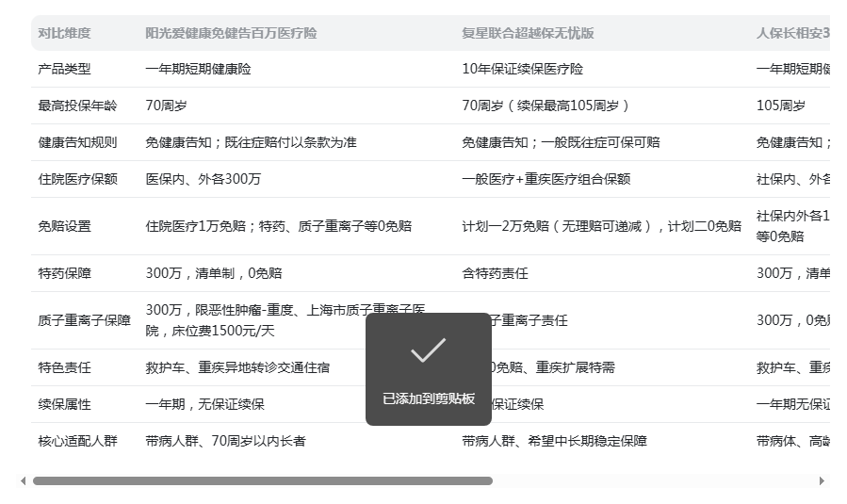Image resolution: width=847 pixels, height=504 pixels.
Task: Click the '阳光爱健康免健告百万医疗险' header
Action: tap(231, 33)
